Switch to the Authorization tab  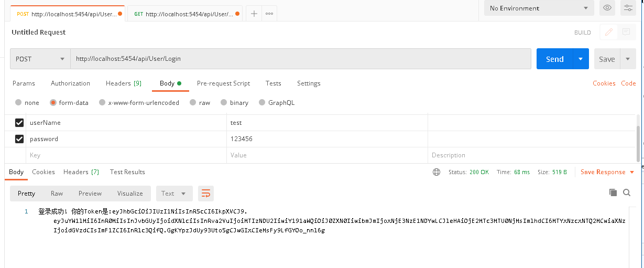coord(70,83)
